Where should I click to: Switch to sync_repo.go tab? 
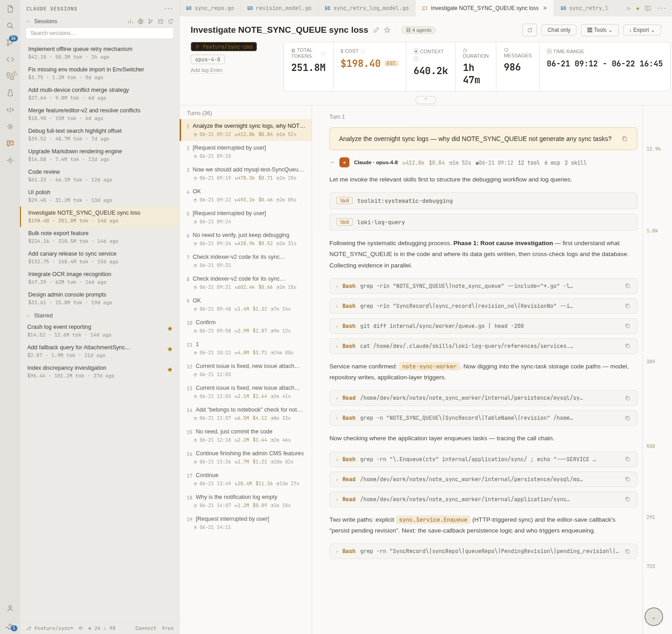210,8
